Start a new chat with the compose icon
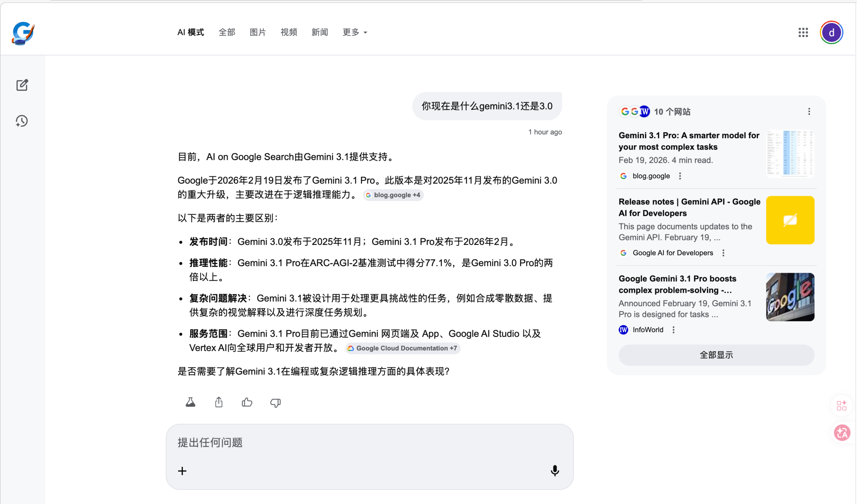Screen dimensions: 857x504 [22, 85]
